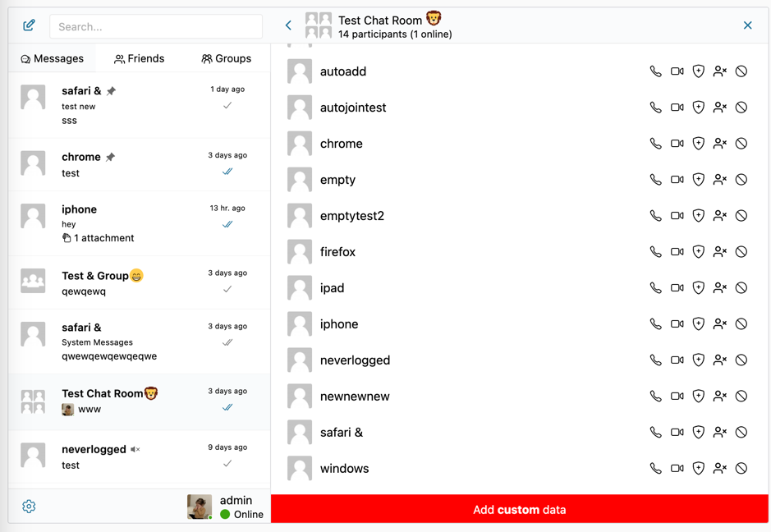Go back using the left chevron
Viewport: 771px width, 532px height.
288,25
